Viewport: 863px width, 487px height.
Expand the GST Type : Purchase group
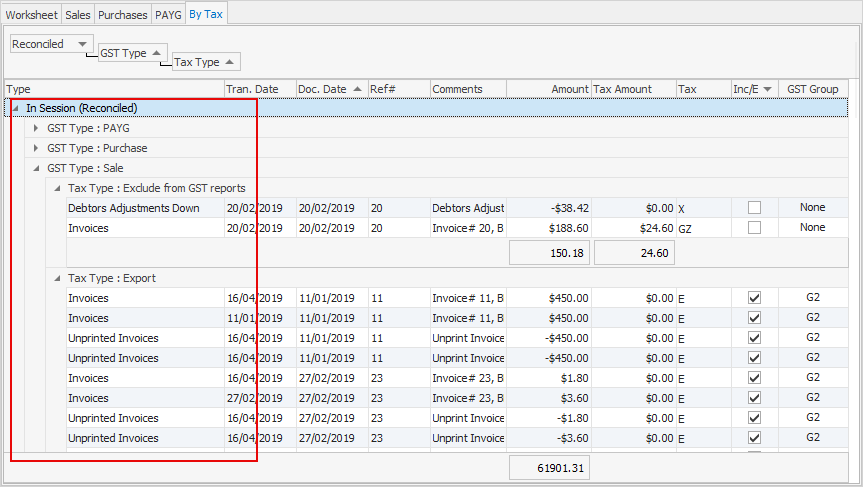[x=36, y=148]
